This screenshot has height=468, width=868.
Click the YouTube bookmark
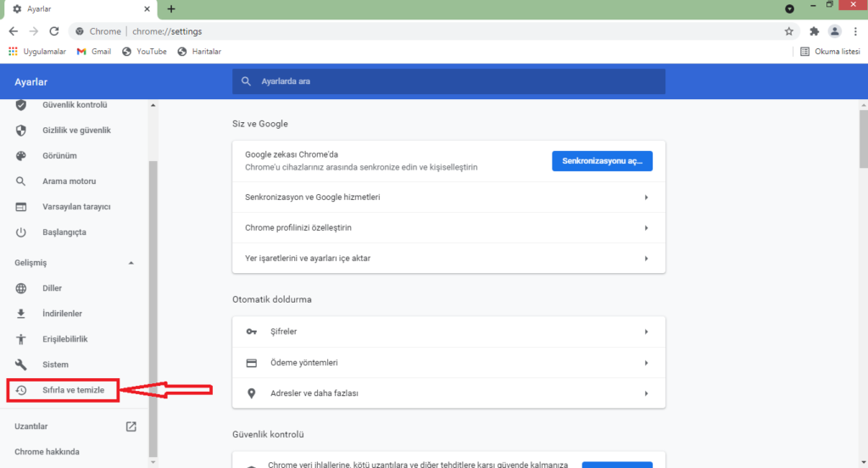[144, 52]
